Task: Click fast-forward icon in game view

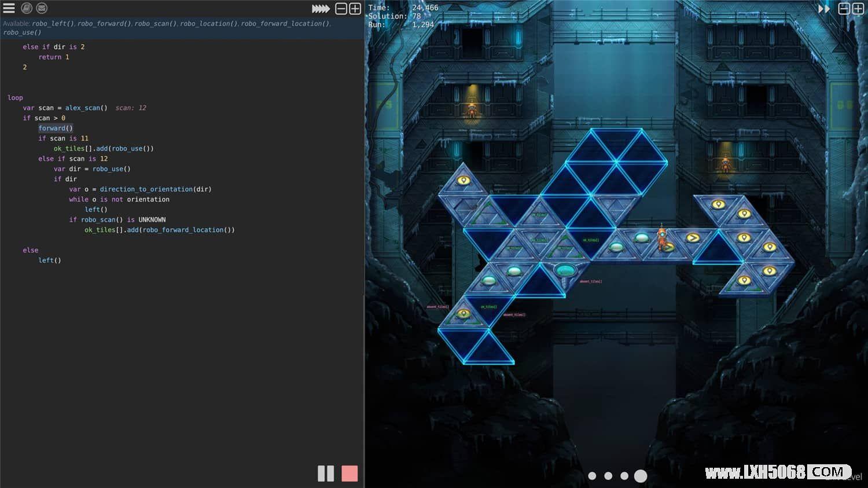Action: click(x=824, y=9)
